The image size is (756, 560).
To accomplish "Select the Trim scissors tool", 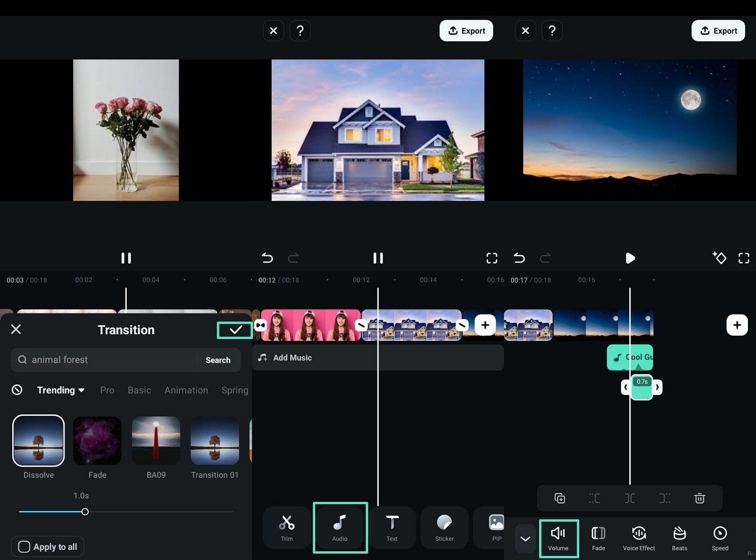I will click(287, 527).
